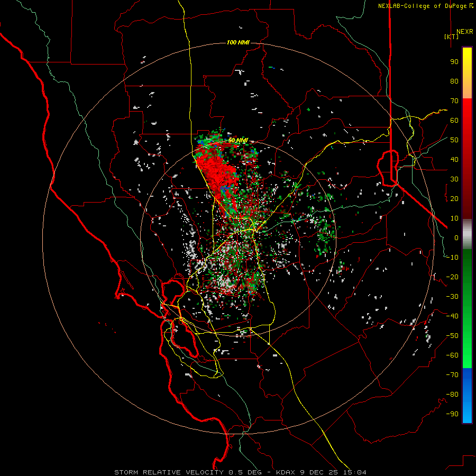Click the 20 knot legend value
476x476 pixels.
[454, 199]
